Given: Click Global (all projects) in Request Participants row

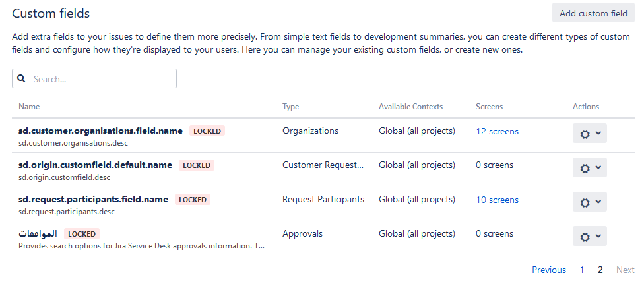Looking at the screenshot, I should click(417, 199).
